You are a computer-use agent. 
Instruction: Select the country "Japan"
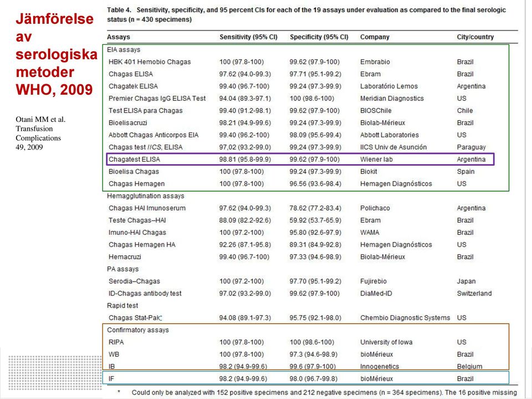coord(466,282)
